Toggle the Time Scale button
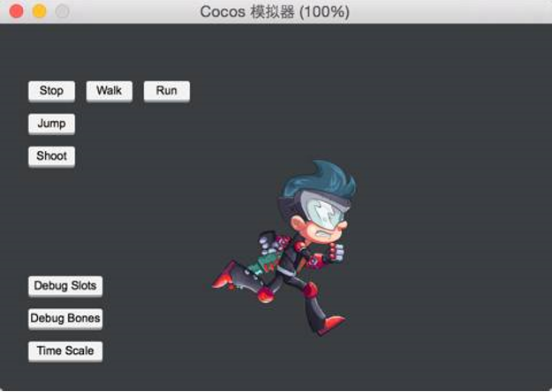 point(65,351)
